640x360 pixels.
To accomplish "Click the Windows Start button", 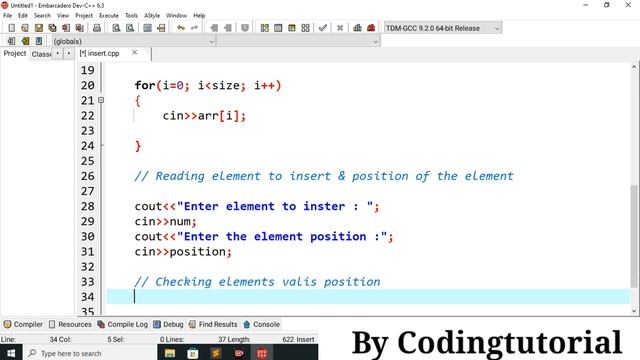I will coord(11,353).
